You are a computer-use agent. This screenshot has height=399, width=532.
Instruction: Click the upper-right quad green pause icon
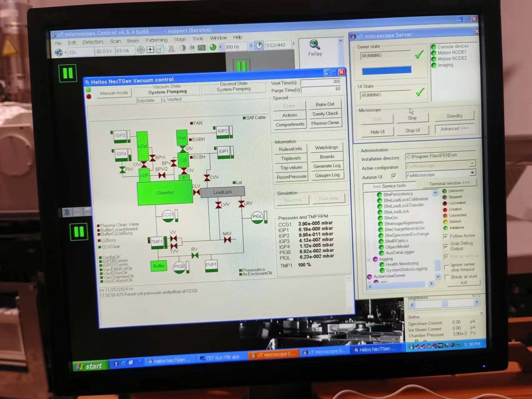(241, 65)
